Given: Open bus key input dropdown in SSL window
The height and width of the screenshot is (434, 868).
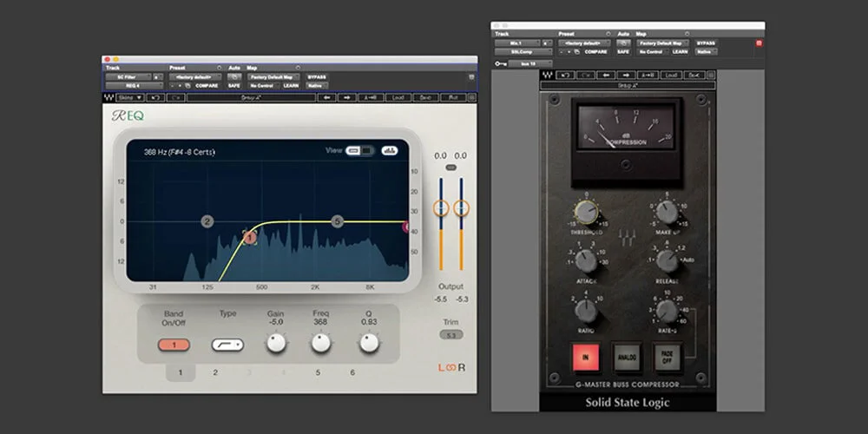Looking at the screenshot, I should pyautogui.click(x=530, y=64).
